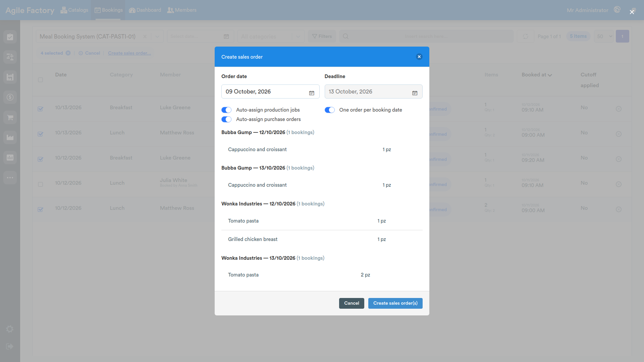Toggle One order per booking date switch

[x=330, y=110]
